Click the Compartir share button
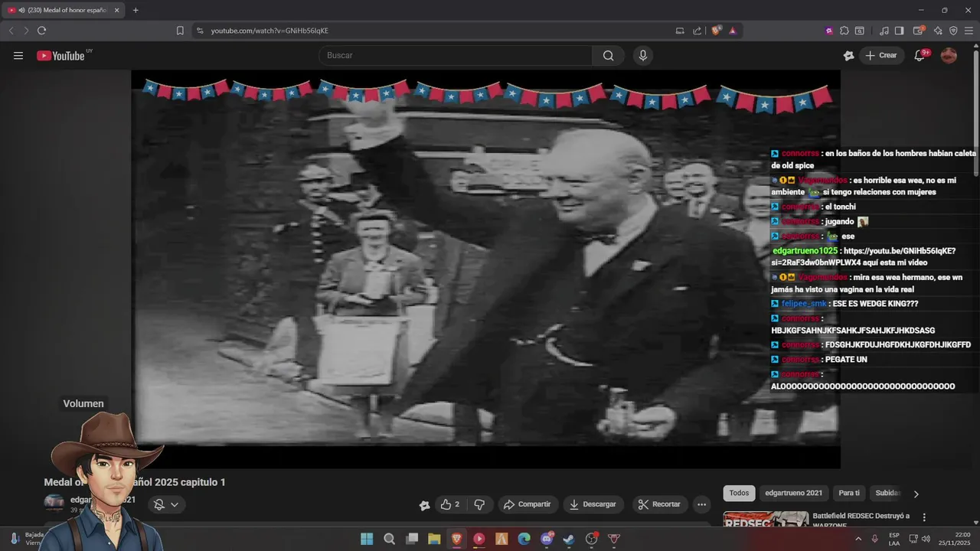Screen dimensions: 980x551 [x=527, y=504]
